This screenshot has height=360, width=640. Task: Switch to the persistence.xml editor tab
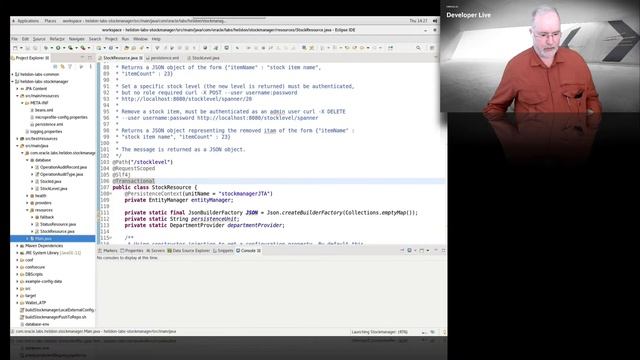[x=164, y=58]
